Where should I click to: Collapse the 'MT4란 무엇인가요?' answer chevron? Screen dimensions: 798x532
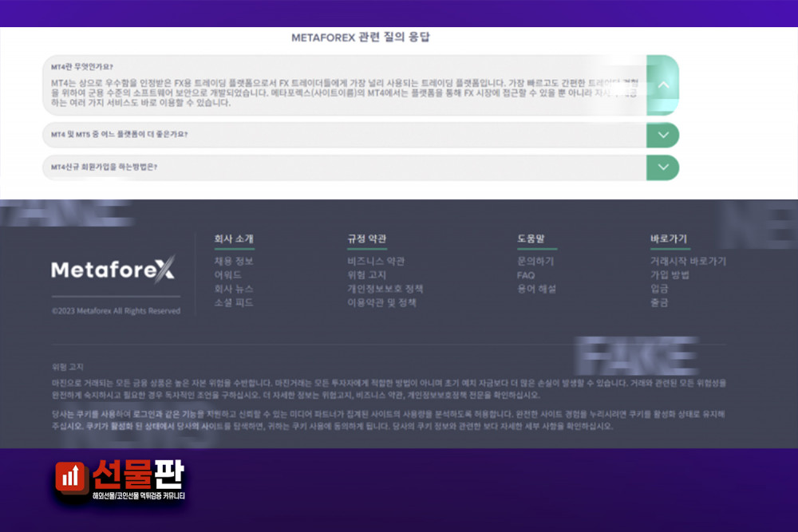pyautogui.click(x=662, y=85)
